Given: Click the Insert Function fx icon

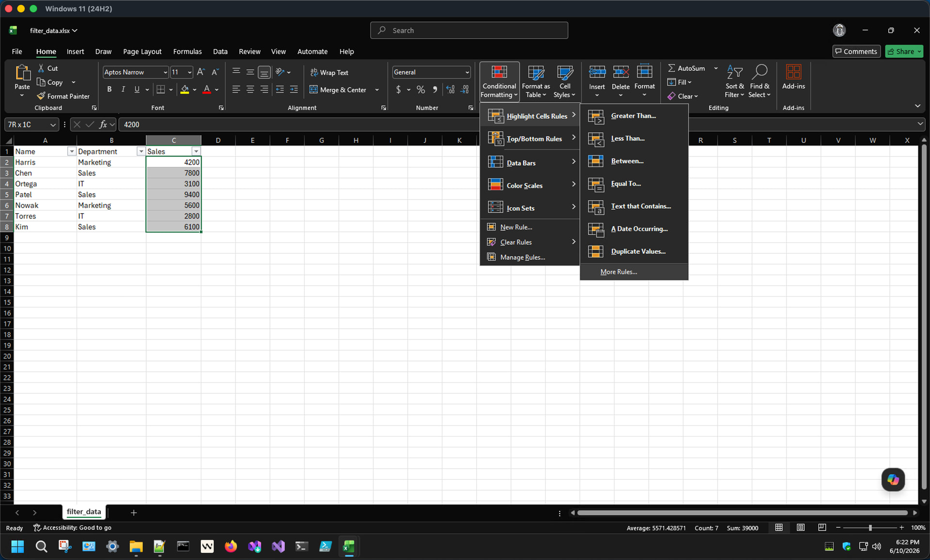Looking at the screenshot, I should click(x=103, y=124).
